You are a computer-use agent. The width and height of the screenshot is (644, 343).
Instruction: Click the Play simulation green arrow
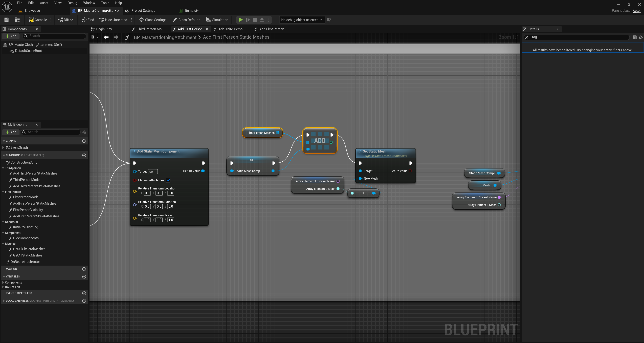point(240,20)
